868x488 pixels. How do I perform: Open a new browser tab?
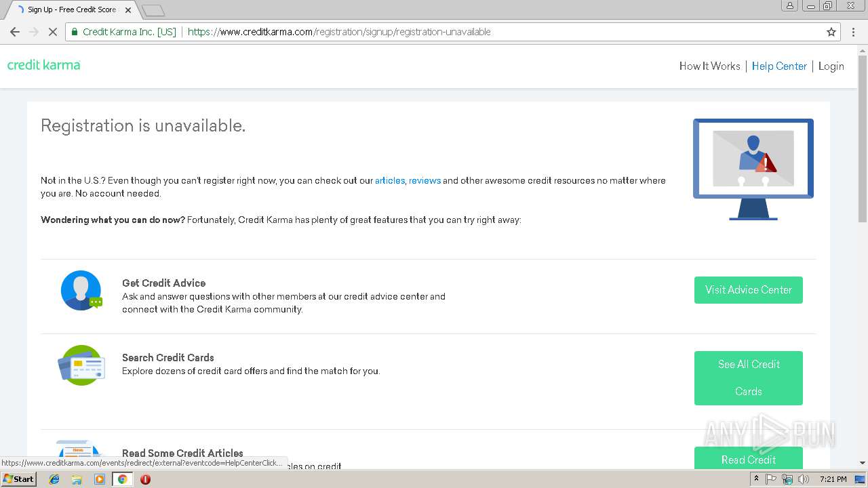click(153, 10)
